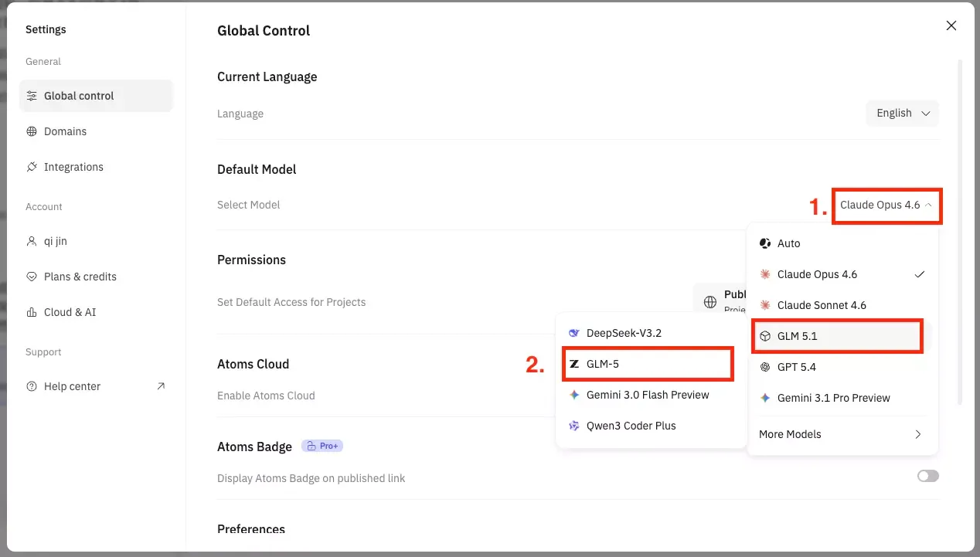This screenshot has width=980, height=557.
Task: Open the English language dropdown
Action: [903, 113]
